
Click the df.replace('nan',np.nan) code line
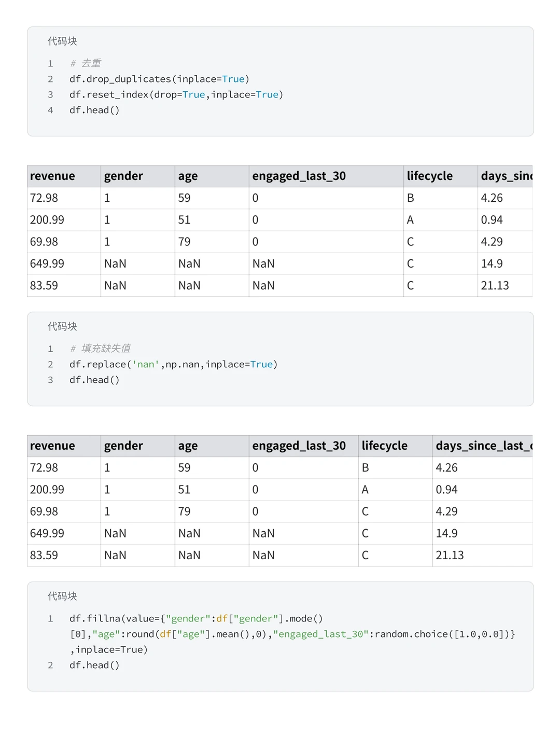pos(173,364)
